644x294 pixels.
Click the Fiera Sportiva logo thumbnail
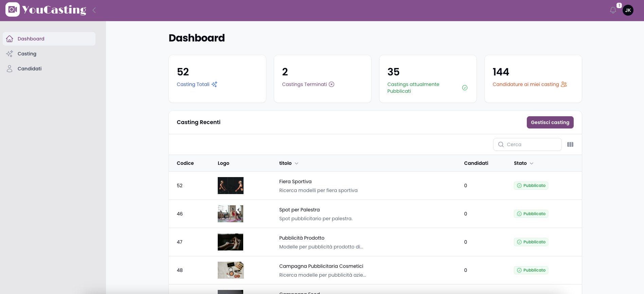tap(231, 186)
